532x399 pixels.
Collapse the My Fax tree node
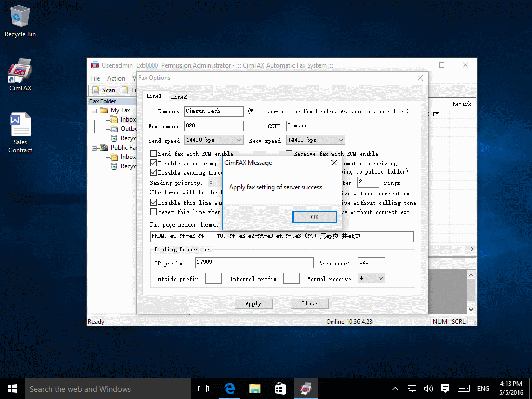pos(95,111)
